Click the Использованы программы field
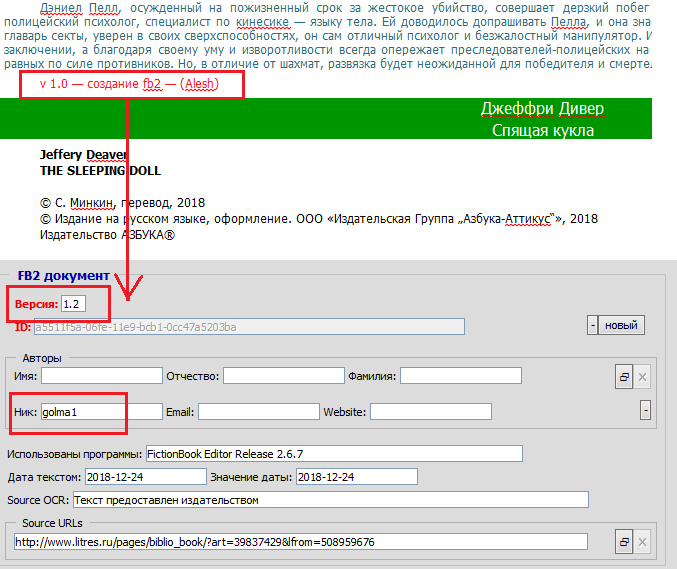 coord(334,454)
